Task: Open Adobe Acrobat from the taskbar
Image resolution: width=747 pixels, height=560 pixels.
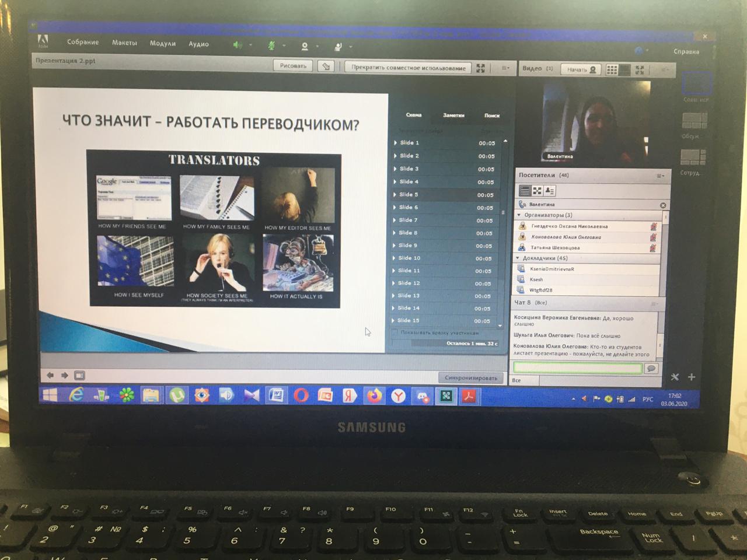Action: tap(469, 397)
